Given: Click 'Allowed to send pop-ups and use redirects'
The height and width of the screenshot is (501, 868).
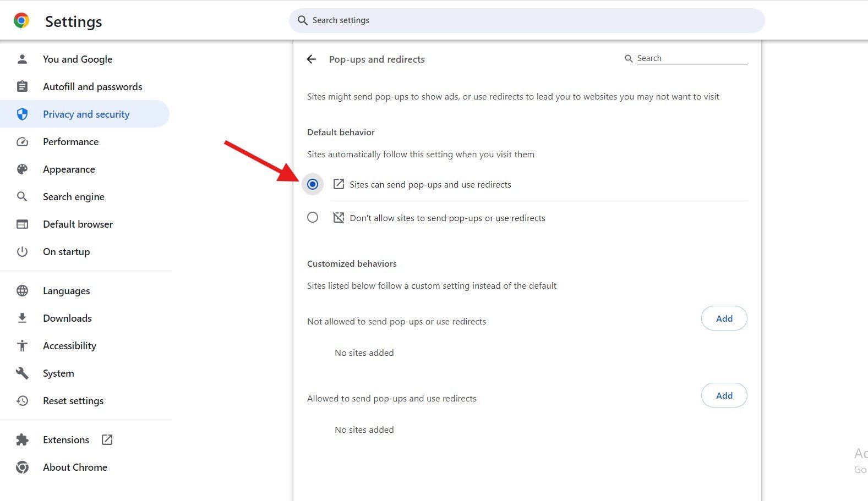Looking at the screenshot, I should [x=392, y=399].
